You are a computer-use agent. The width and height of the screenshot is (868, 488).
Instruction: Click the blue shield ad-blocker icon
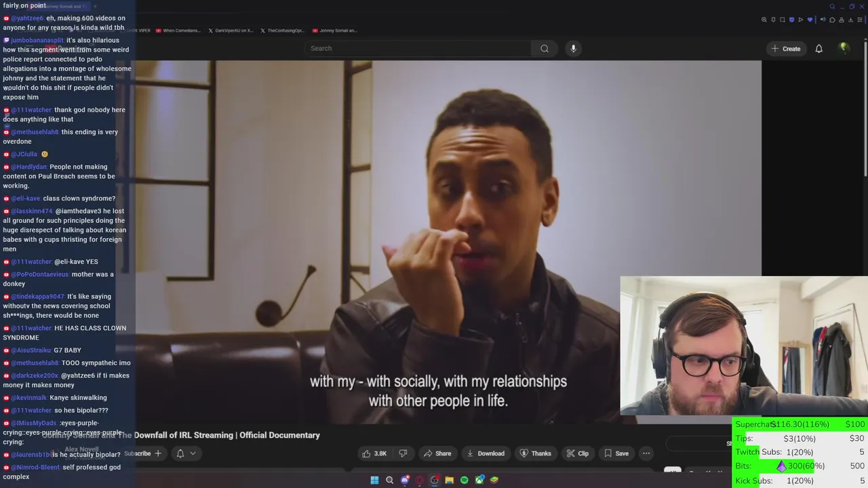point(791,20)
